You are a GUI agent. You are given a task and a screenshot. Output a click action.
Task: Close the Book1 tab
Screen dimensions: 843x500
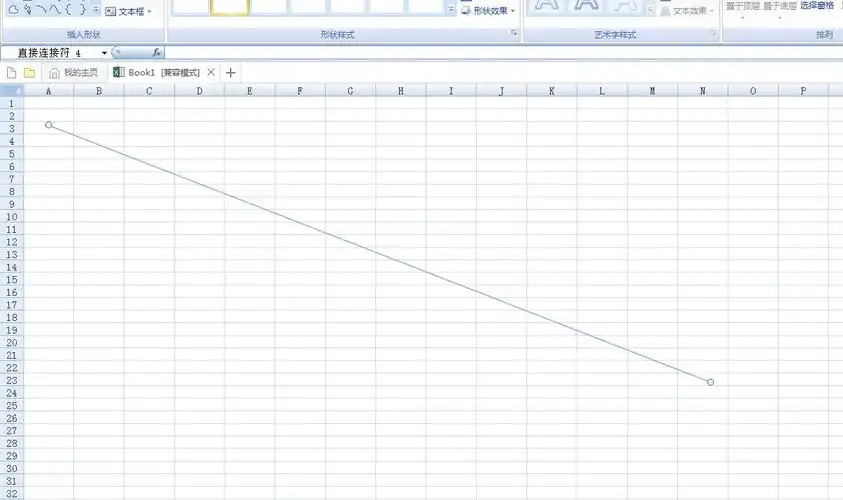(x=211, y=72)
